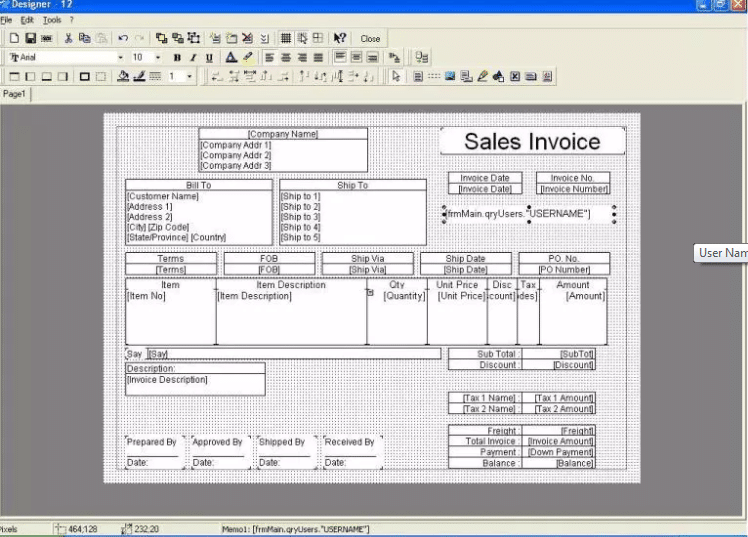Toggle align to grid button
The image size is (748, 537).
[x=302, y=38]
